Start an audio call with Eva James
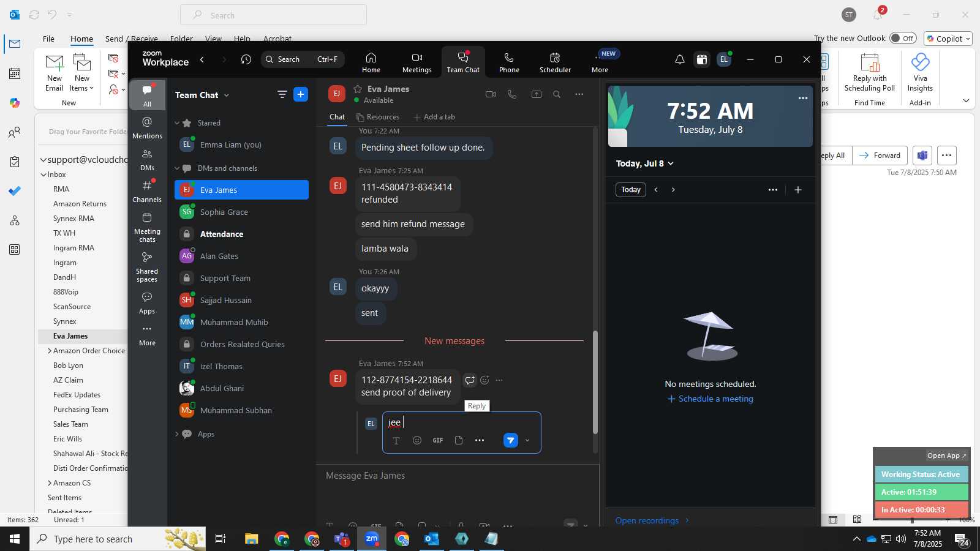 click(512, 94)
